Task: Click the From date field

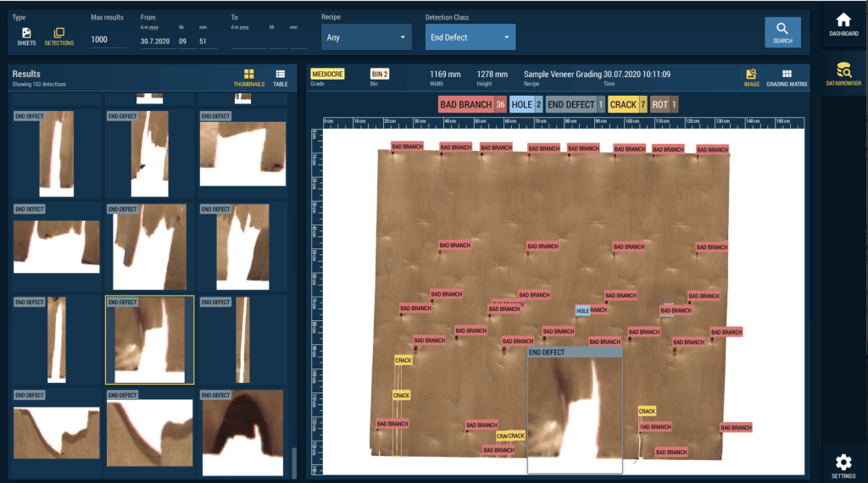Action: (x=157, y=41)
